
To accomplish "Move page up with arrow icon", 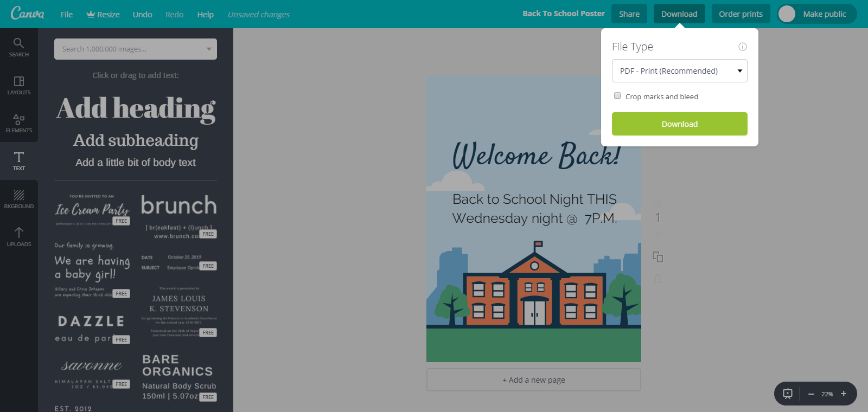I will (658, 203).
